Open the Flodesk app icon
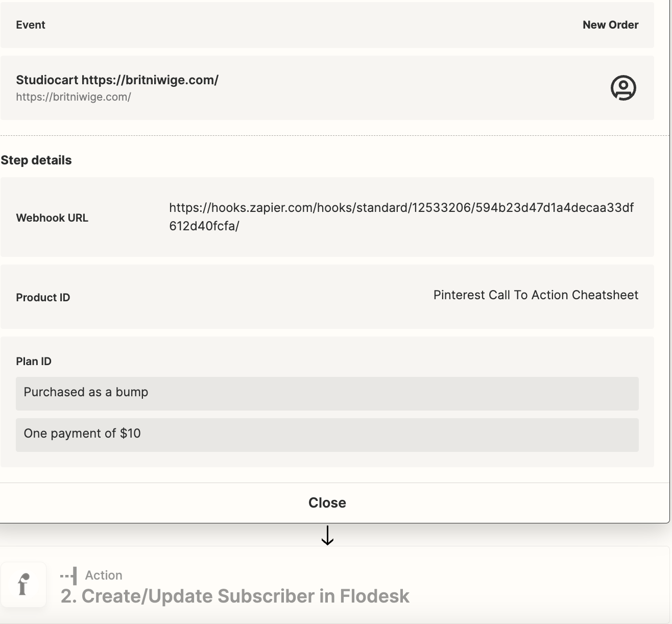 tap(23, 585)
